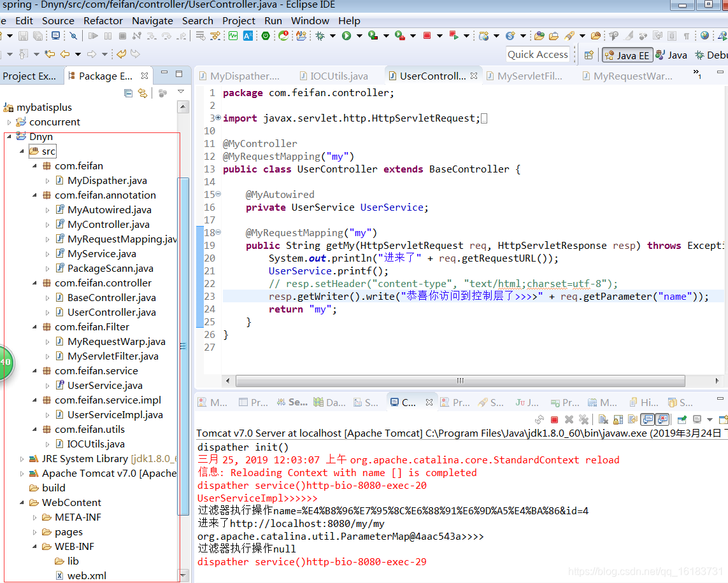Image resolution: width=728 pixels, height=583 pixels.
Task: Open the MyServletFilter editor tab
Action: click(525, 76)
